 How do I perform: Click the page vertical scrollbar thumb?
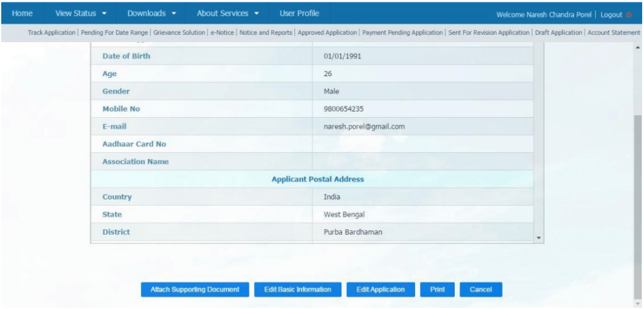tap(638, 208)
